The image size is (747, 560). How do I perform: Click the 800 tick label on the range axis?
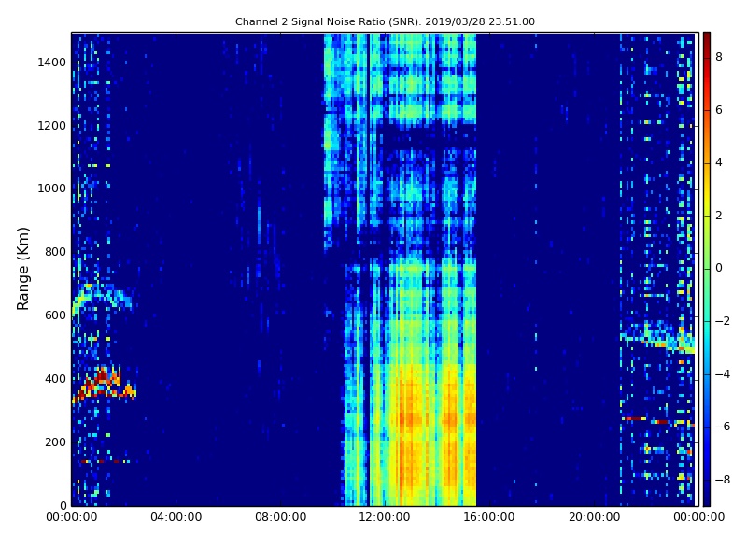pos(55,252)
